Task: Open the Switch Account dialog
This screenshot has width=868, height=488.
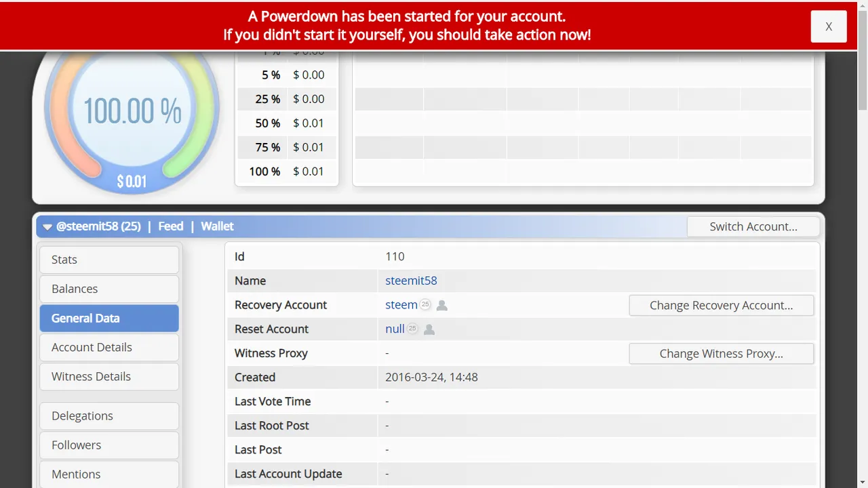Action: click(x=753, y=226)
